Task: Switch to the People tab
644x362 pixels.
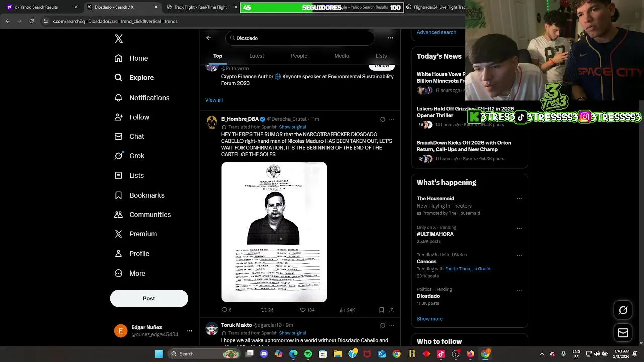Action: tap(299, 56)
